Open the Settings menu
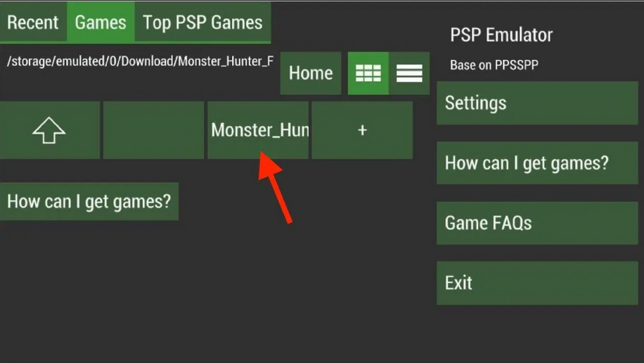Image resolution: width=644 pixels, height=363 pixels. click(x=537, y=103)
